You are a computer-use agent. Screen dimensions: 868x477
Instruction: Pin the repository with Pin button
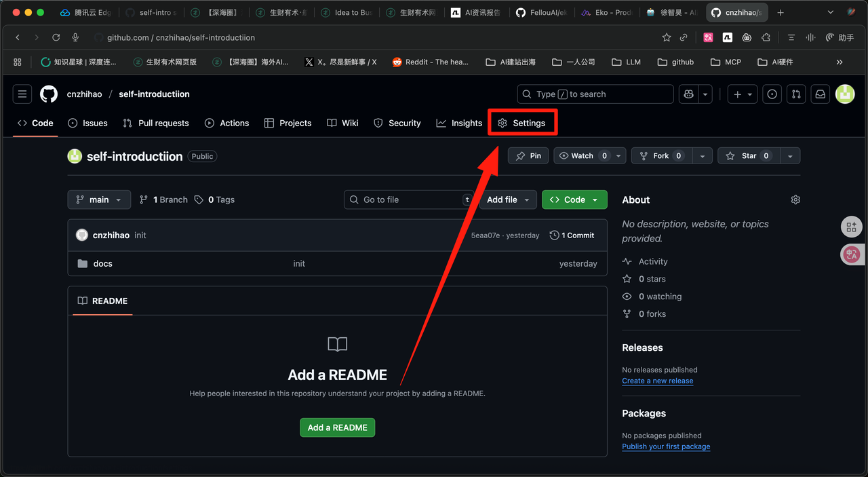pos(528,156)
